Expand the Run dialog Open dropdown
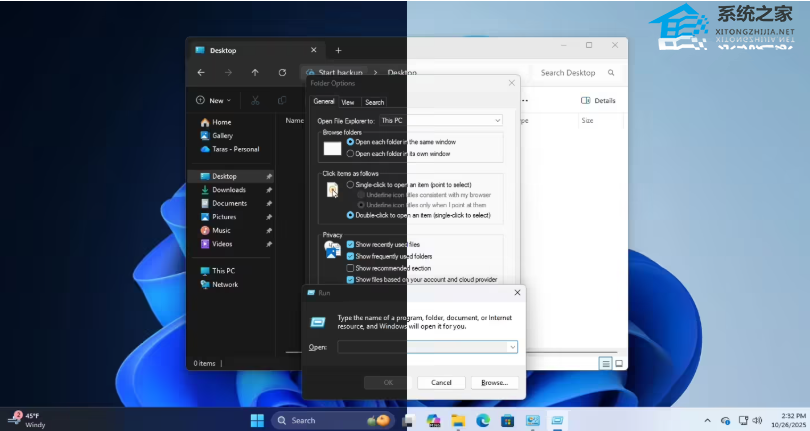Screen dimensions: 810x431 512,347
